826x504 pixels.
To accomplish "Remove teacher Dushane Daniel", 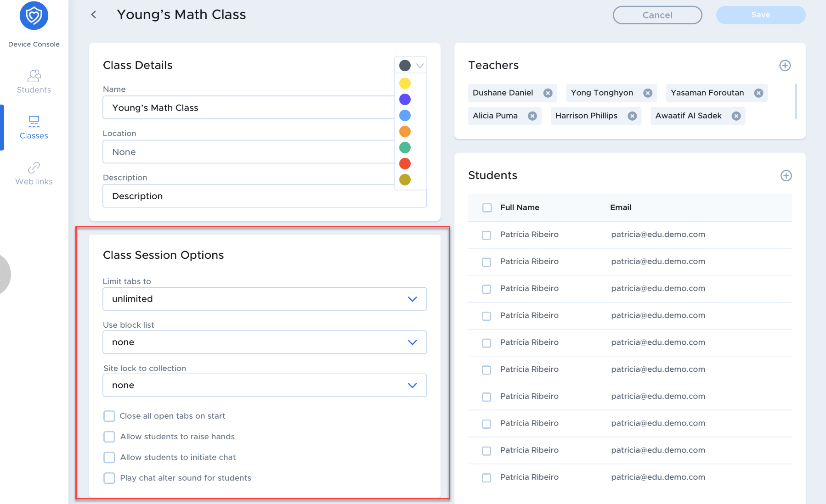I will point(548,93).
